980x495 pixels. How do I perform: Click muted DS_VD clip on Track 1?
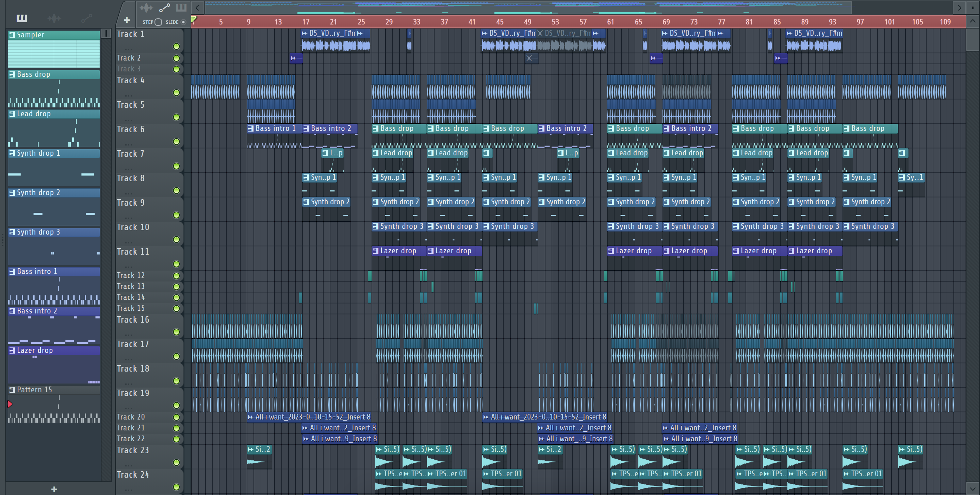click(564, 40)
